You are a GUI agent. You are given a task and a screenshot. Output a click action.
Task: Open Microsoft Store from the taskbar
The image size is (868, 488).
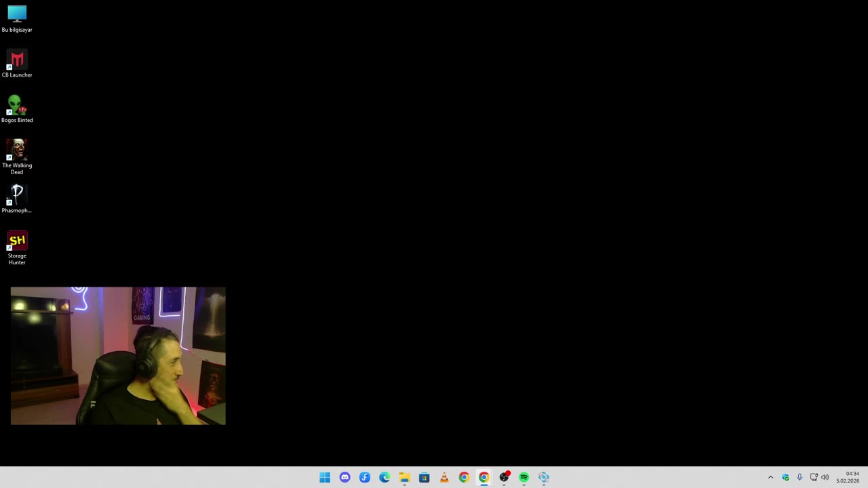point(424,477)
